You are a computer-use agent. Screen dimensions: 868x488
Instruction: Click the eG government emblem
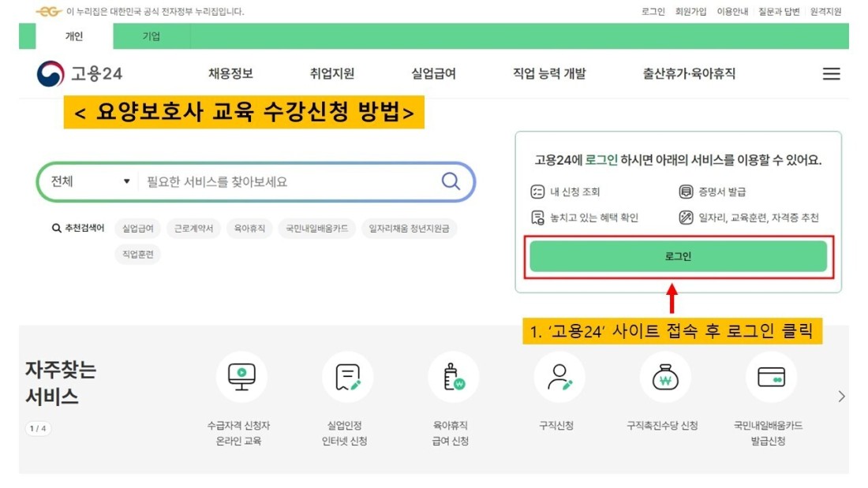[x=49, y=12]
